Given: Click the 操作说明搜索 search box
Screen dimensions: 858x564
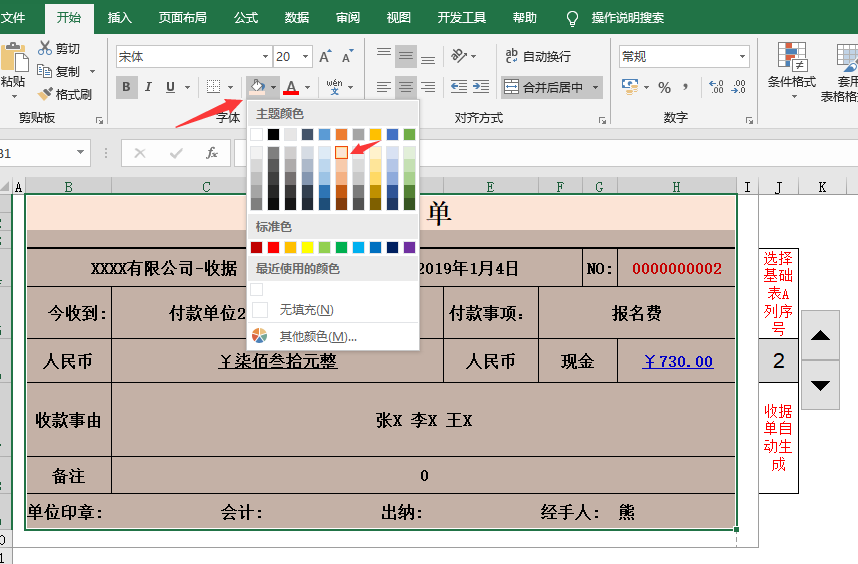Looking at the screenshot, I should point(628,18).
